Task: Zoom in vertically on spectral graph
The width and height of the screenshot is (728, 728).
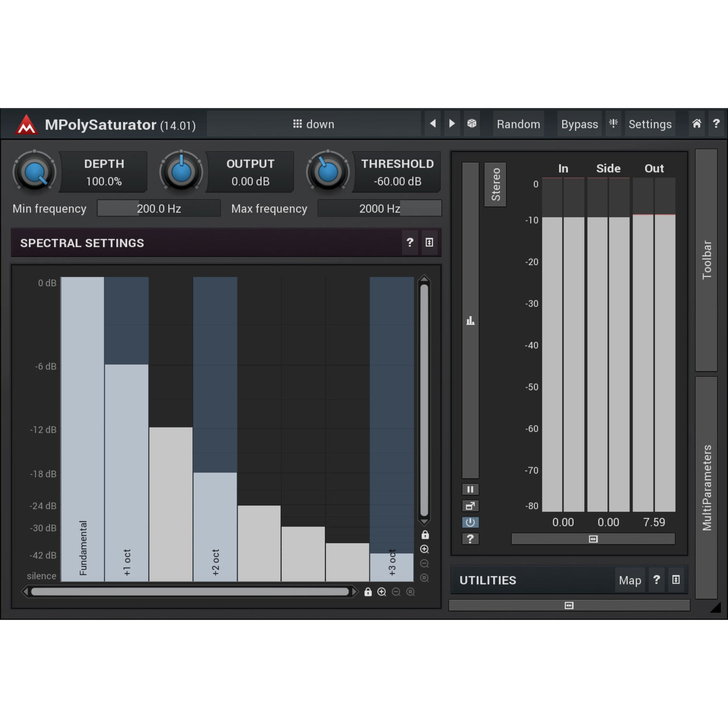Action: [425, 549]
